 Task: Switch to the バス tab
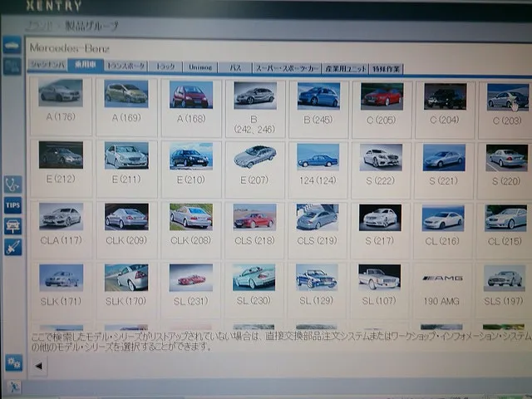point(235,67)
